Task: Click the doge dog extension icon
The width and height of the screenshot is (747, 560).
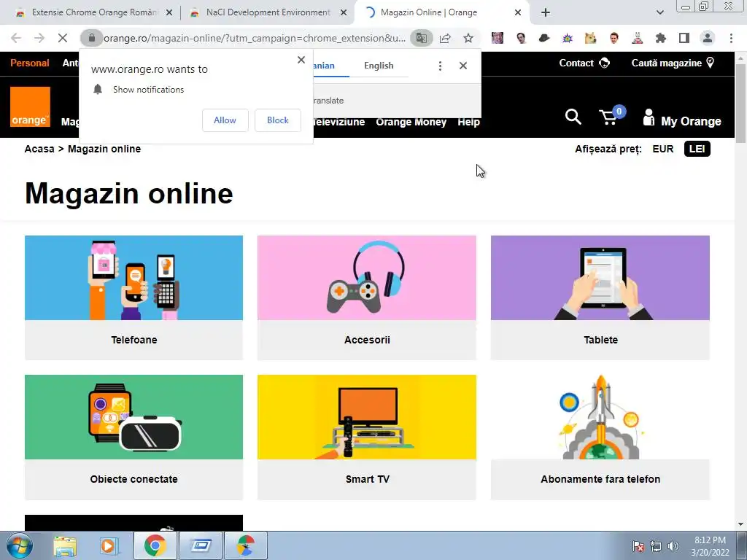Action: tap(591, 38)
